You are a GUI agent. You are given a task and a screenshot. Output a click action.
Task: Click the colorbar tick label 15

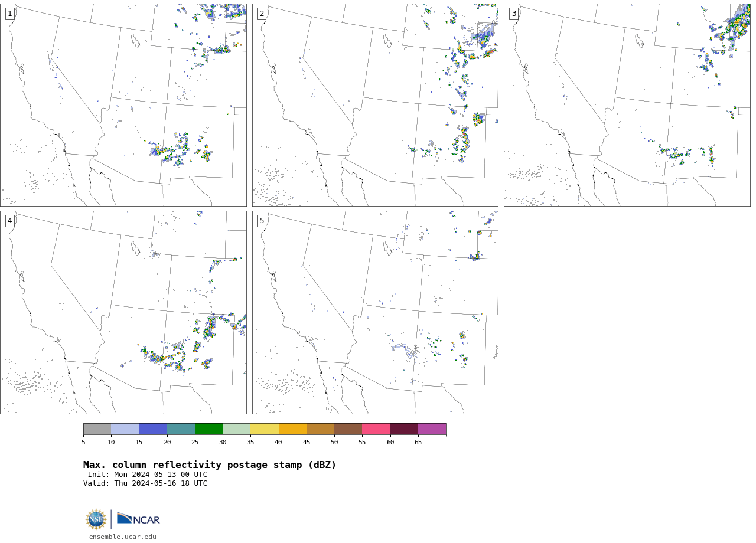[139, 443]
